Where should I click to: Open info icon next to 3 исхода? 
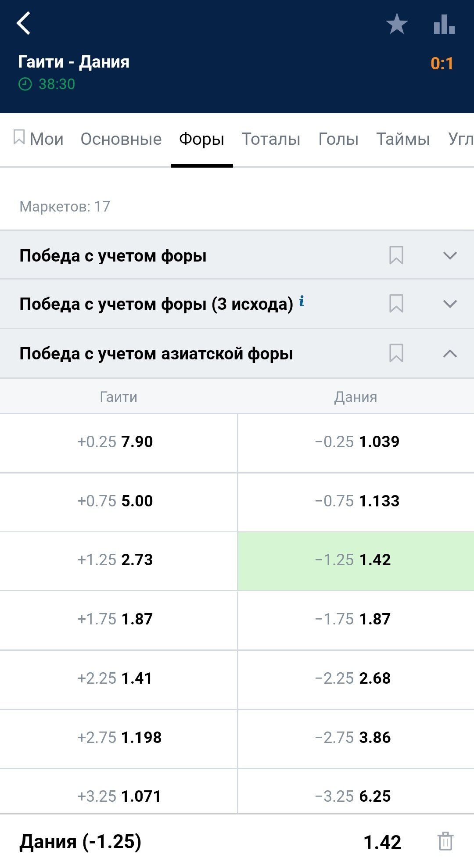(302, 301)
